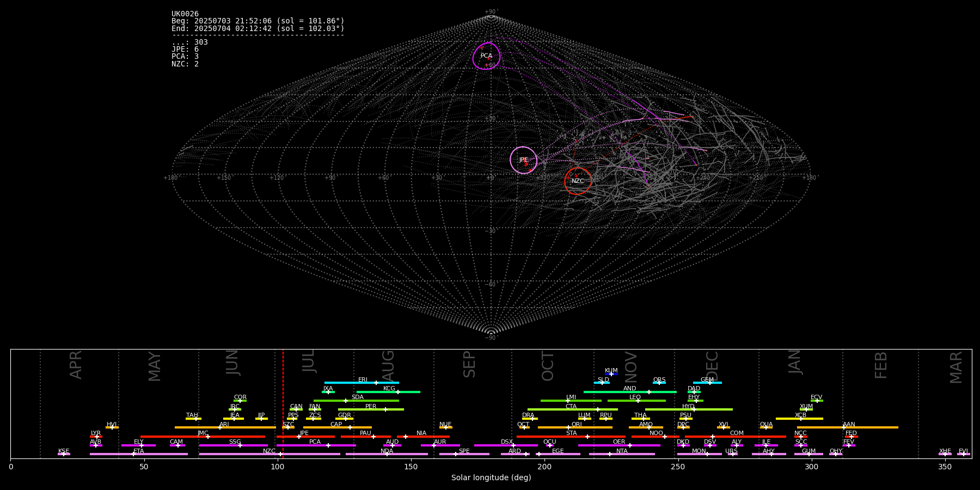
Task: Click the KCG shower bar label
Action: tap(389, 389)
